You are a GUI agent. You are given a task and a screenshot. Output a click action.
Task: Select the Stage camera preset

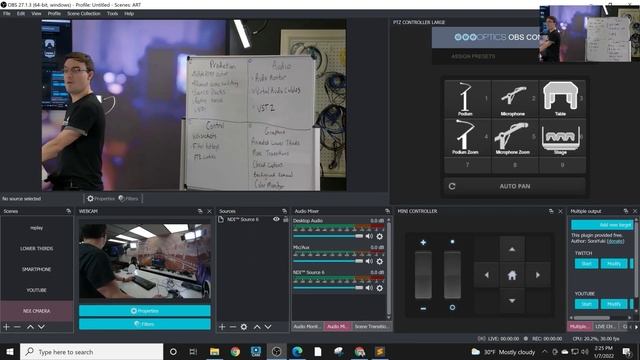click(x=562, y=137)
